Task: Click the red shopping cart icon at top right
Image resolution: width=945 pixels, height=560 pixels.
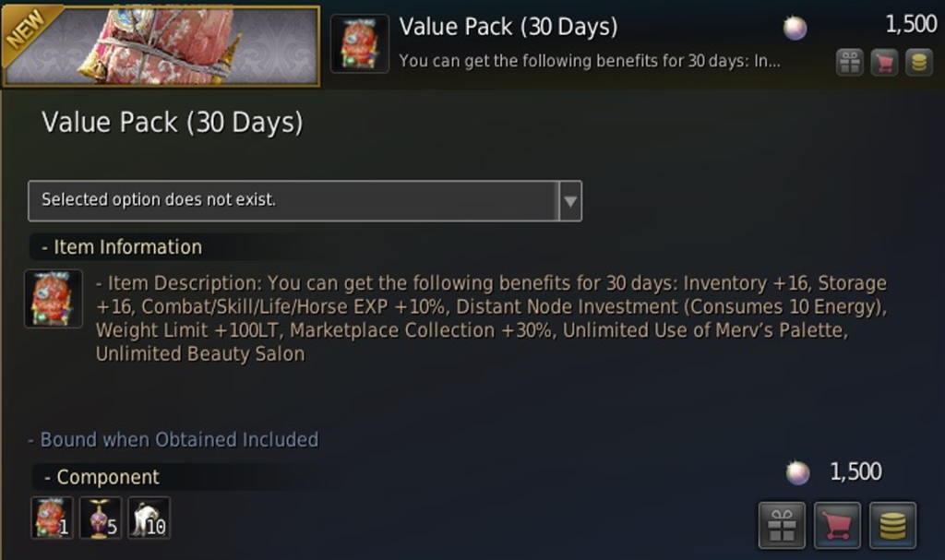Action: pyautogui.click(x=885, y=64)
